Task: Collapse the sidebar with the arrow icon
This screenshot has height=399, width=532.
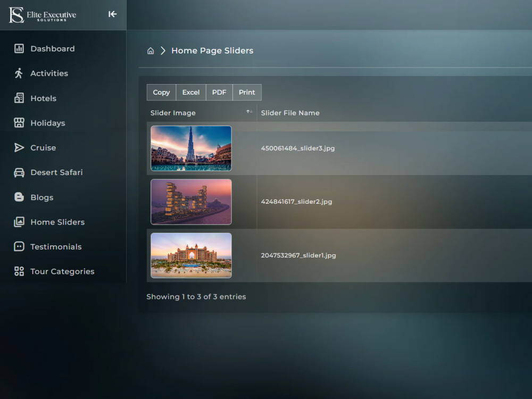Action: 113,14
